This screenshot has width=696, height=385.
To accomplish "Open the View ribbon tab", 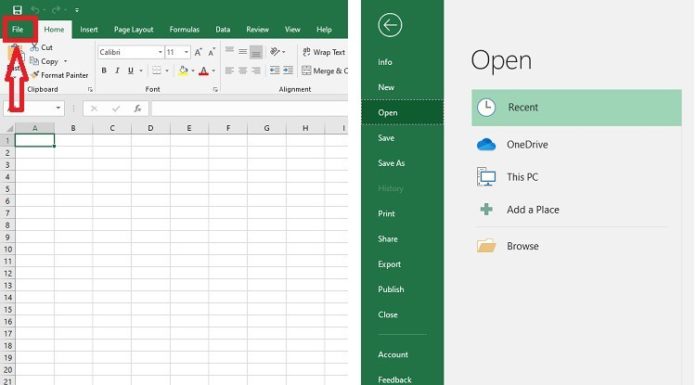I will [x=293, y=29].
